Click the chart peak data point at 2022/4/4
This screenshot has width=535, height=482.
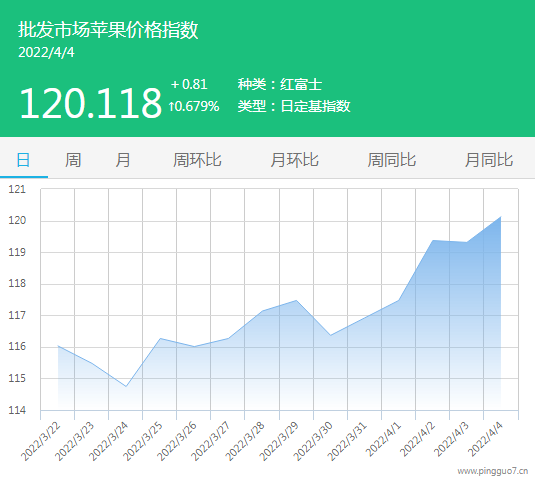pos(501,217)
